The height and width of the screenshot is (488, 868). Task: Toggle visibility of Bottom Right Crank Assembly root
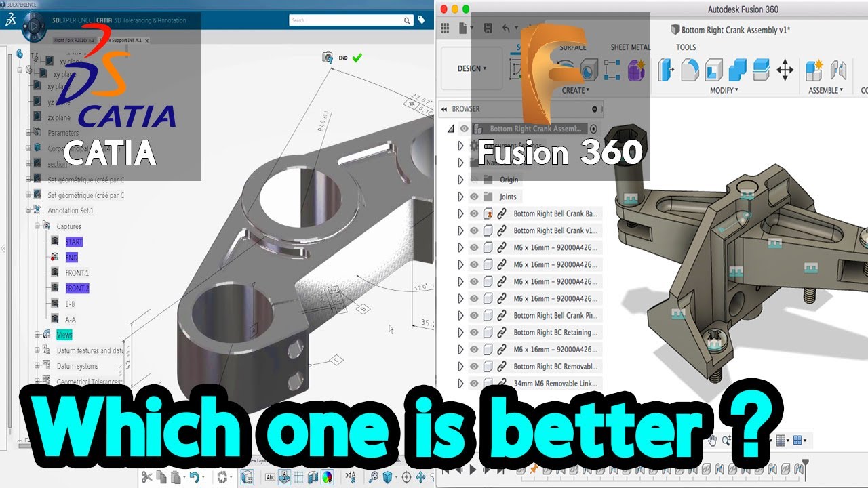[464, 129]
